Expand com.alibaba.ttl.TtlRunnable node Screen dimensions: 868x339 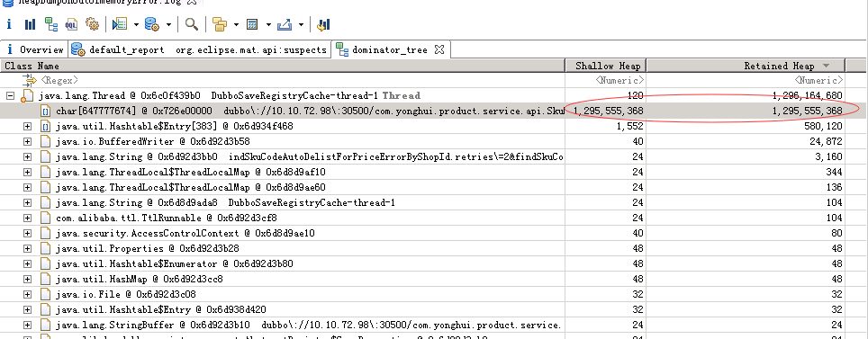tap(27, 218)
